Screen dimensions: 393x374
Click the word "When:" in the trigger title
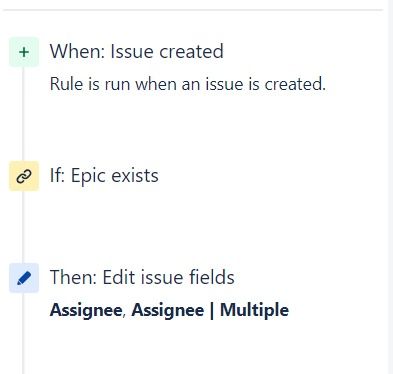point(78,51)
